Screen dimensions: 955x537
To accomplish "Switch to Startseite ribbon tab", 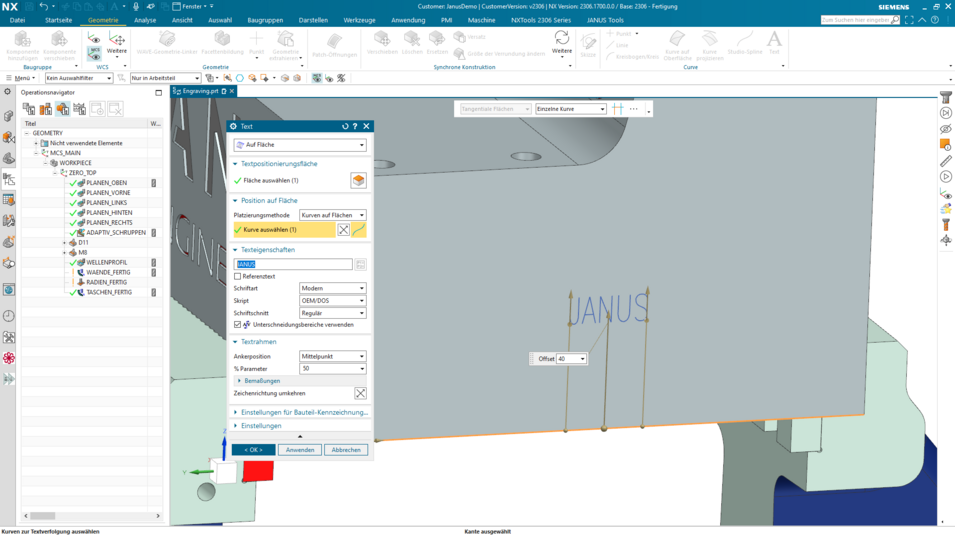I will (58, 20).
